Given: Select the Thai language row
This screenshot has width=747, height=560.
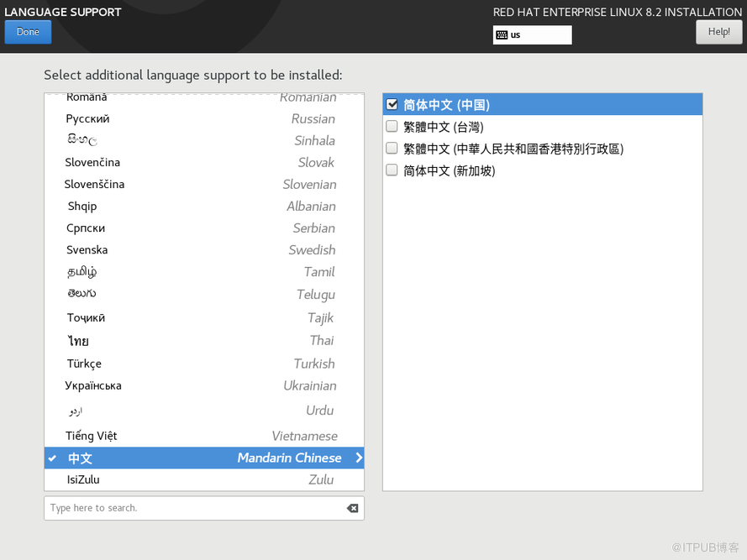Looking at the screenshot, I should tap(203, 341).
